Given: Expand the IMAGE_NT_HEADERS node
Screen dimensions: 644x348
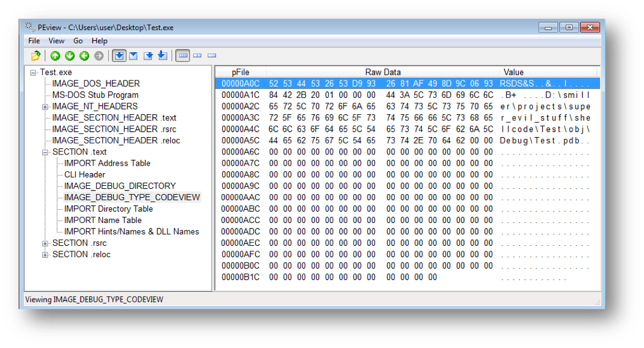Looking at the screenshot, I should click(45, 107).
